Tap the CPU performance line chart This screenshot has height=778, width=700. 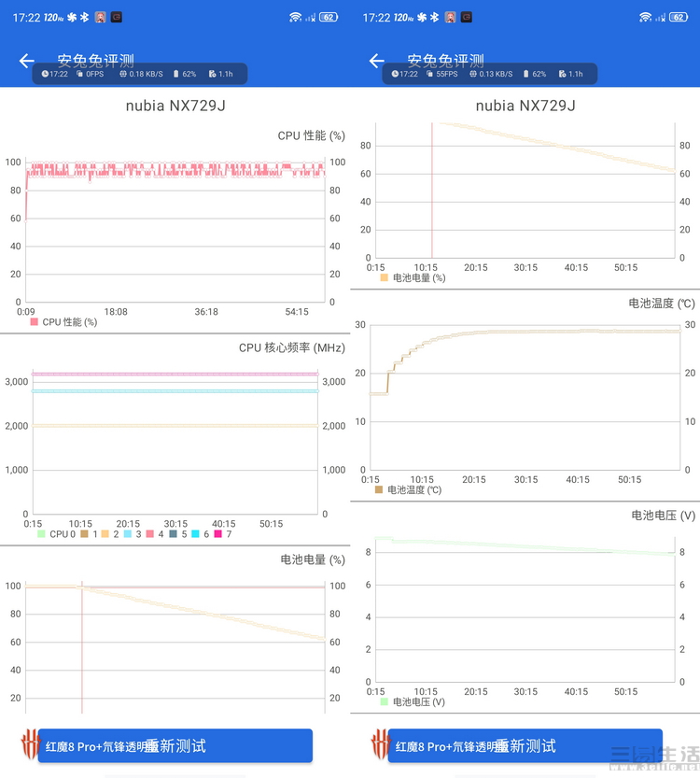click(175, 231)
